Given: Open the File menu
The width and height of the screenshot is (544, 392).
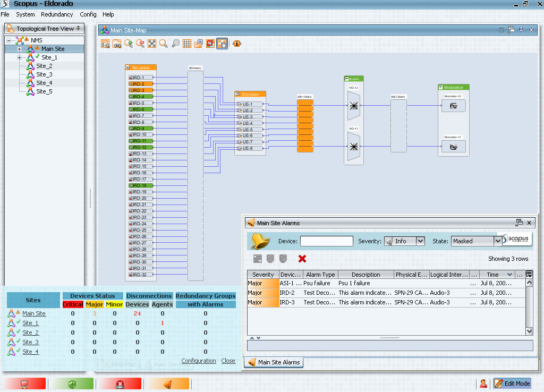Looking at the screenshot, I should click(5, 14).
